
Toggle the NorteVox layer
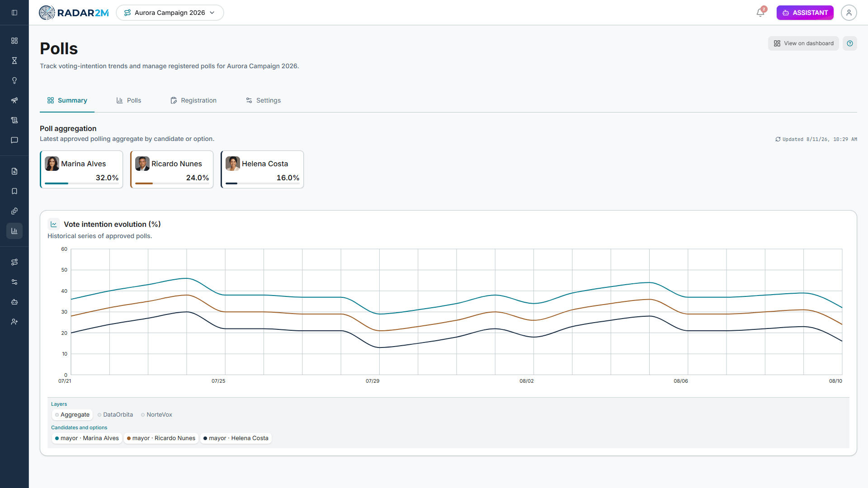point(156,415)
